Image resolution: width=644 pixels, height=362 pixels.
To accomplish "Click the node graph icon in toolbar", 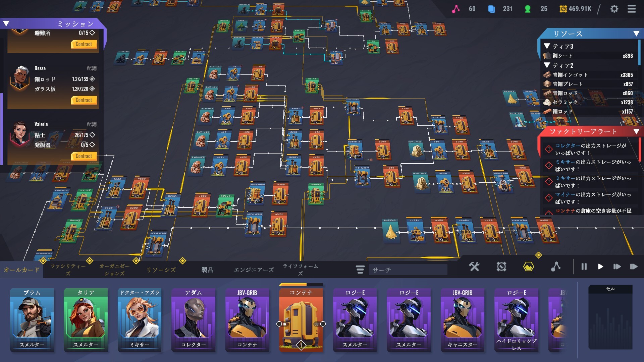I will click(x=555, y=267).
